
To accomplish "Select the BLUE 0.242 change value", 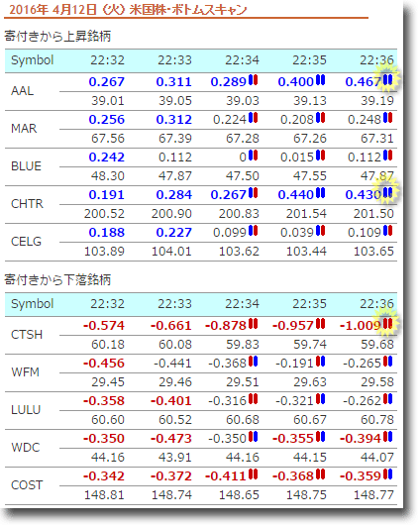I will point(107,157).
